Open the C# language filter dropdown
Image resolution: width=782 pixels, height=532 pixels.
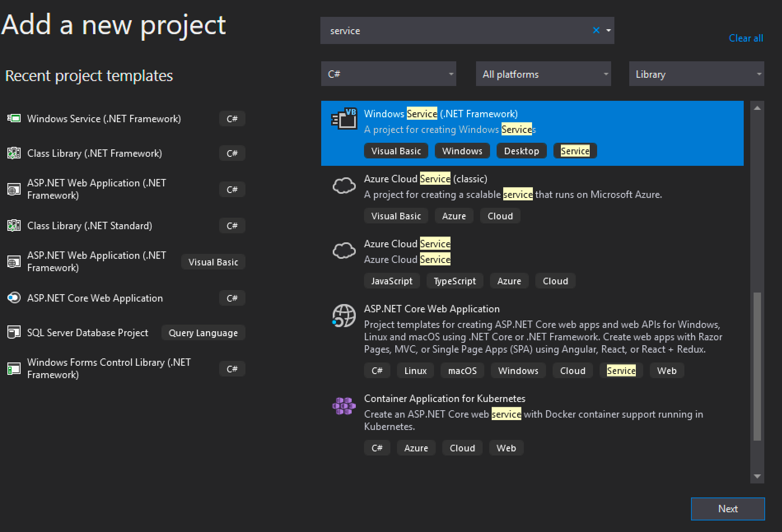[388, 74]
